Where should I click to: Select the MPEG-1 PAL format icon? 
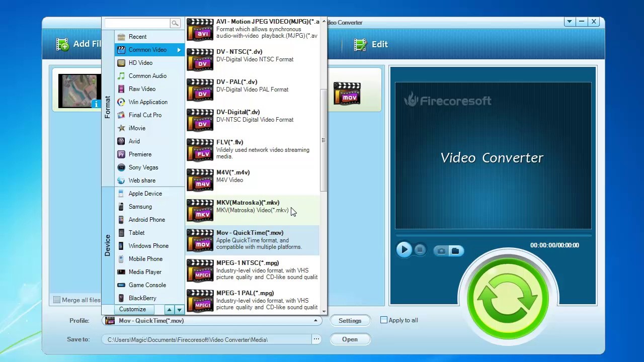(200, 301)
